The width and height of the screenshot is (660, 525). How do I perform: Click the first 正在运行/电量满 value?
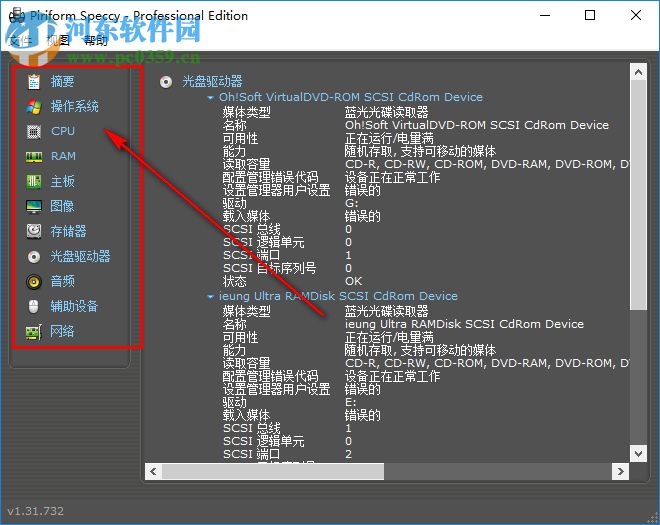[389, 138]
